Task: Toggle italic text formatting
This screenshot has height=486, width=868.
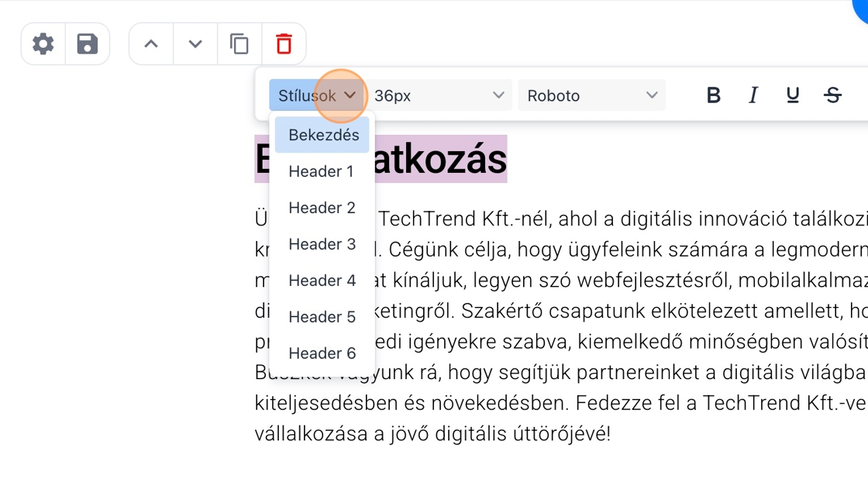Action: tap(753, 95)
